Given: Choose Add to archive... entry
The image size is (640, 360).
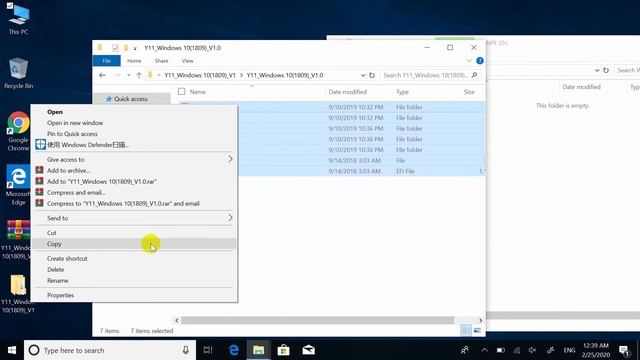Looking at the screenshot, I should pos(134,170).
